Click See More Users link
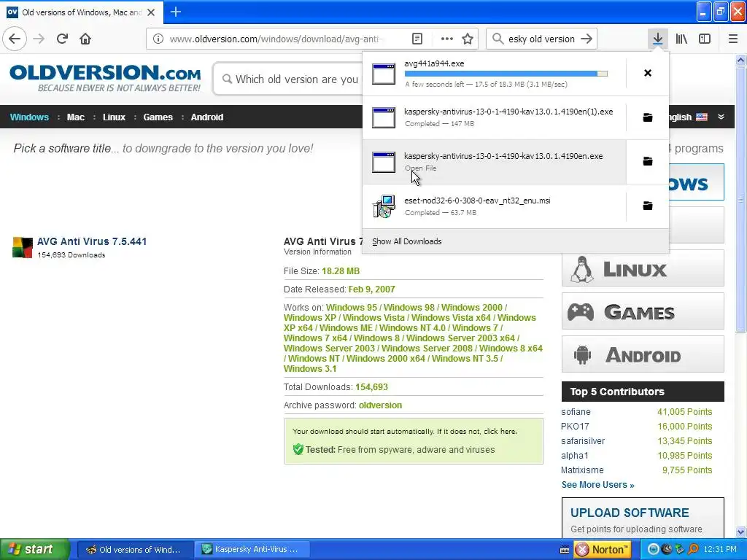The image size is (747, 560). [x=598, y=485]
